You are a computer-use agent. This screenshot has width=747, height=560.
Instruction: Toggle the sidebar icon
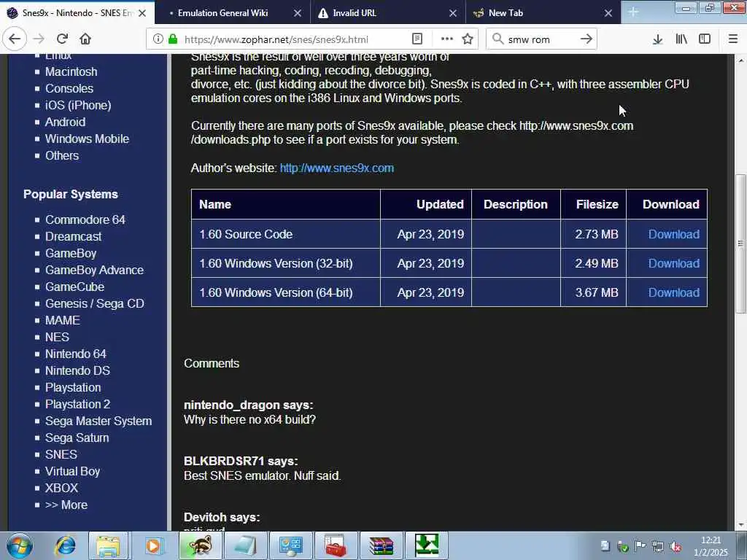pos(705,39)
